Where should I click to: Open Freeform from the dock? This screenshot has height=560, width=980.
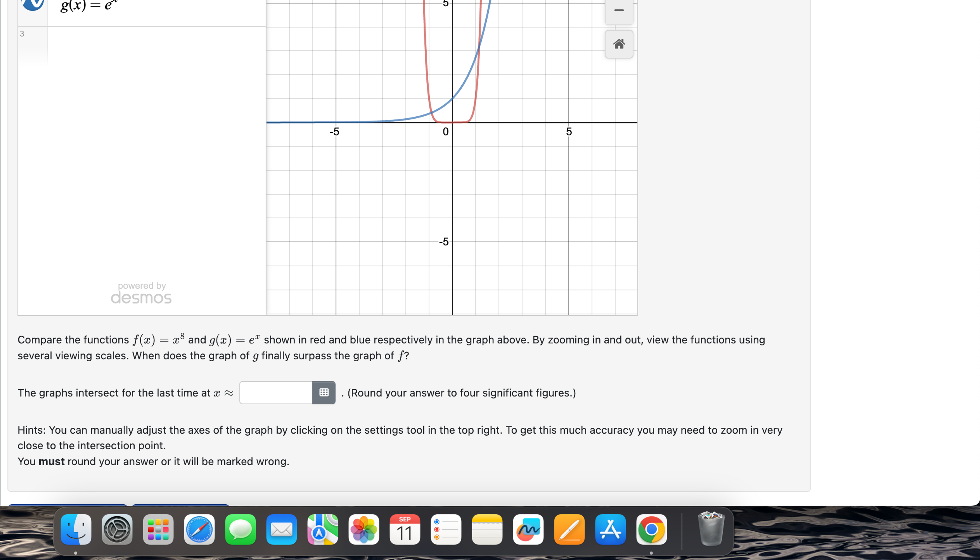point(528,530)
